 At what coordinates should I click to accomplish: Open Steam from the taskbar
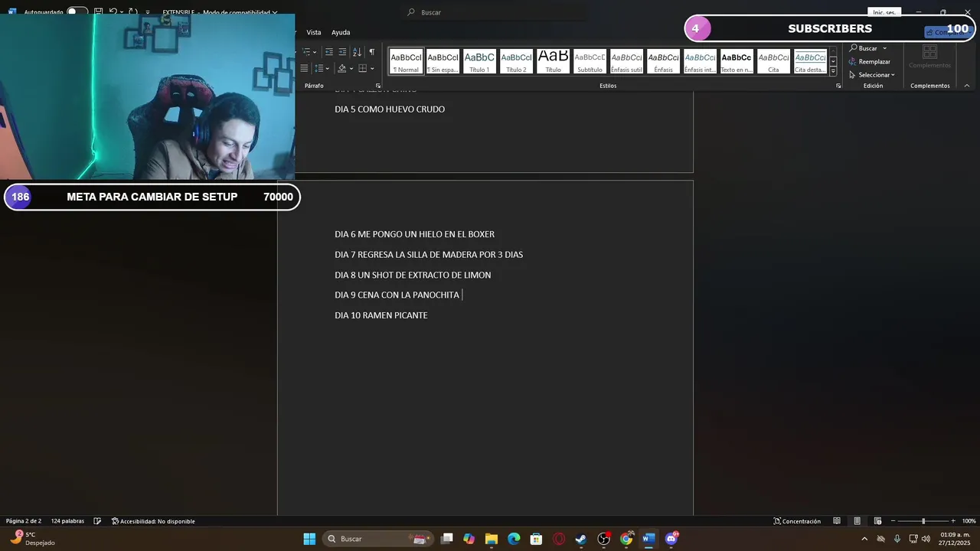581,539
